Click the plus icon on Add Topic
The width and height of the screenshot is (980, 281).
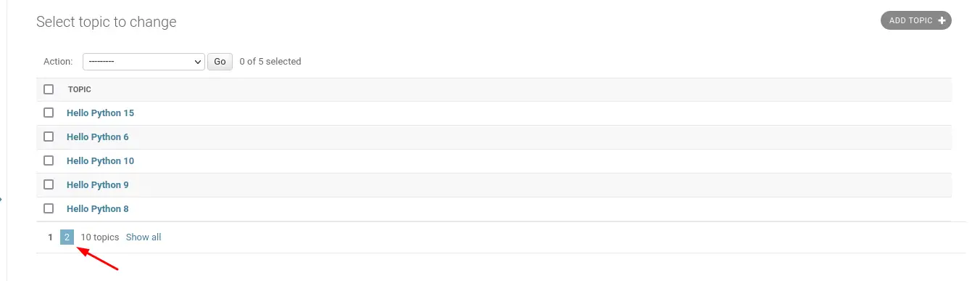[942, 20]
